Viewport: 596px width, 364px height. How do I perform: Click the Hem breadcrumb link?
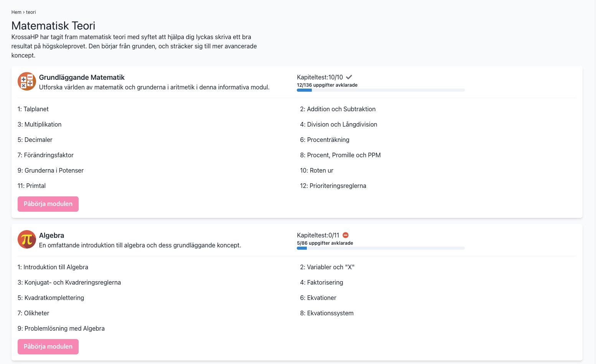(x=16, y=12)
